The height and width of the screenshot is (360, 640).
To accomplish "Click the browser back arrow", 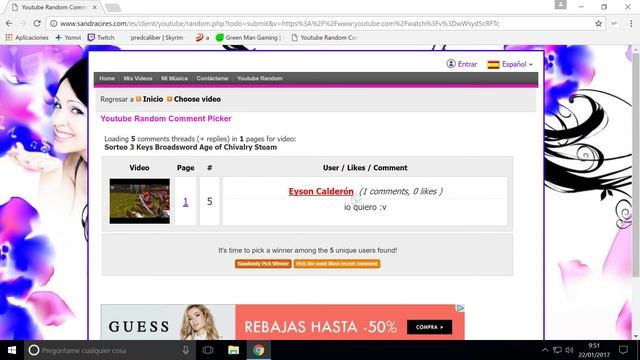I will pyautogui.click(x=9, y=24).
